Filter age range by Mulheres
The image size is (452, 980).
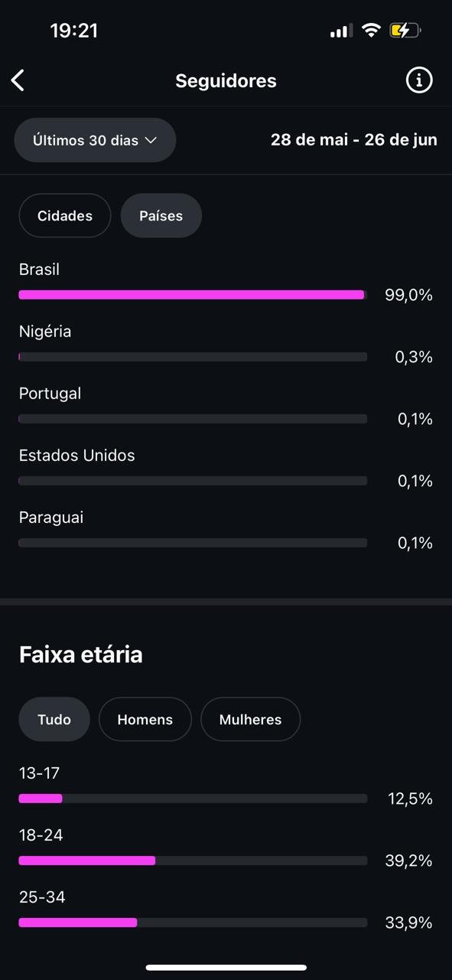[251, 720]
